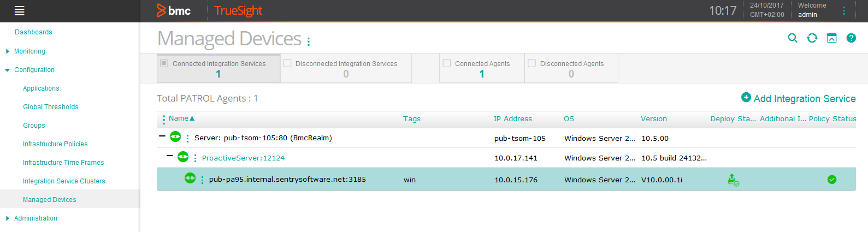The height and width of the screenshot is (232, 868).
Task: Collapse the ProactiveServer:12124 tree node
Action: point(170,156)
